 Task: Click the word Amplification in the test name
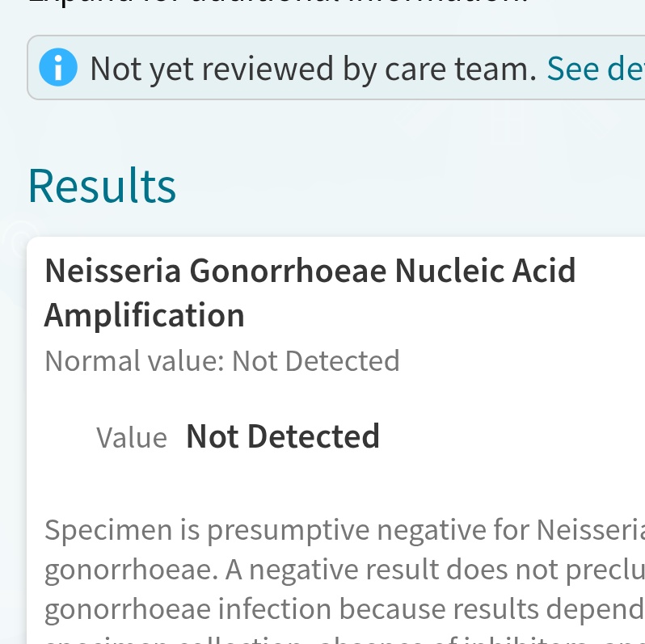[144, 315]
